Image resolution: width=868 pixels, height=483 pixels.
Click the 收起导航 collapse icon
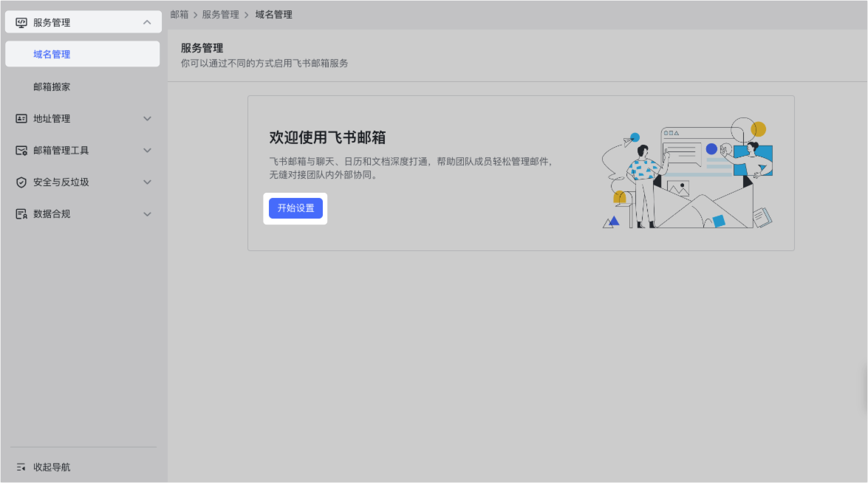click(x=21, y=467)
